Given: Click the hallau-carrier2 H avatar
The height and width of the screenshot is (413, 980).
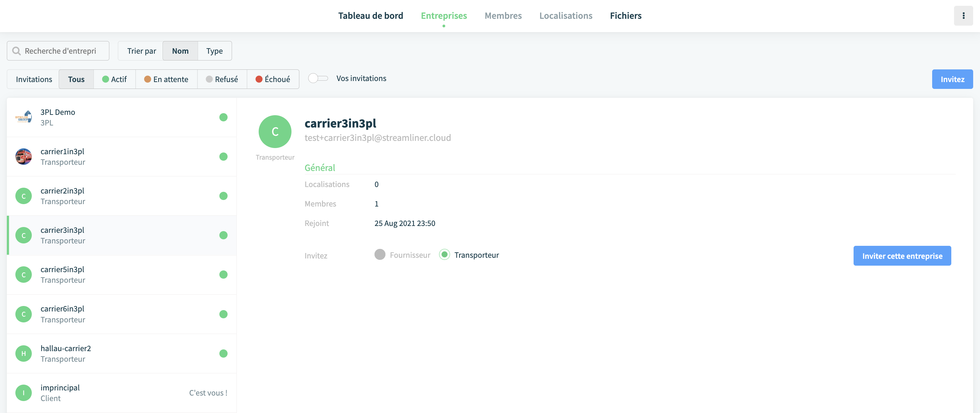Looking at the screenshot, I should coord(24,353).
